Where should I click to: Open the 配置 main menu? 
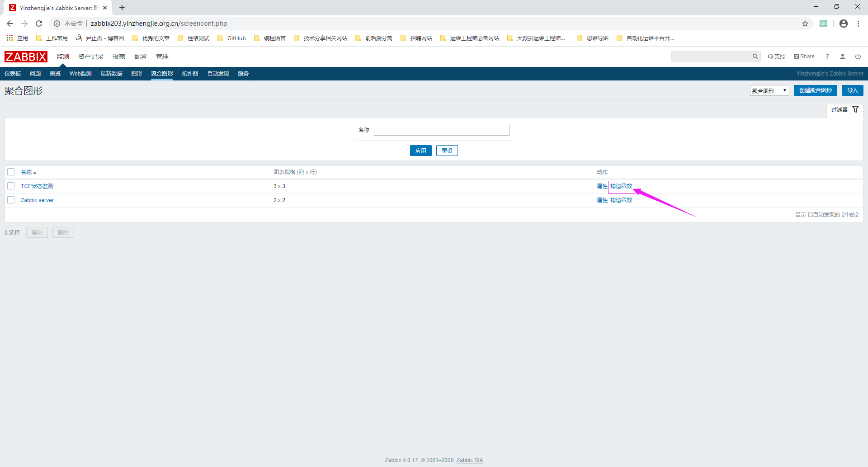(x=141, y=57)
